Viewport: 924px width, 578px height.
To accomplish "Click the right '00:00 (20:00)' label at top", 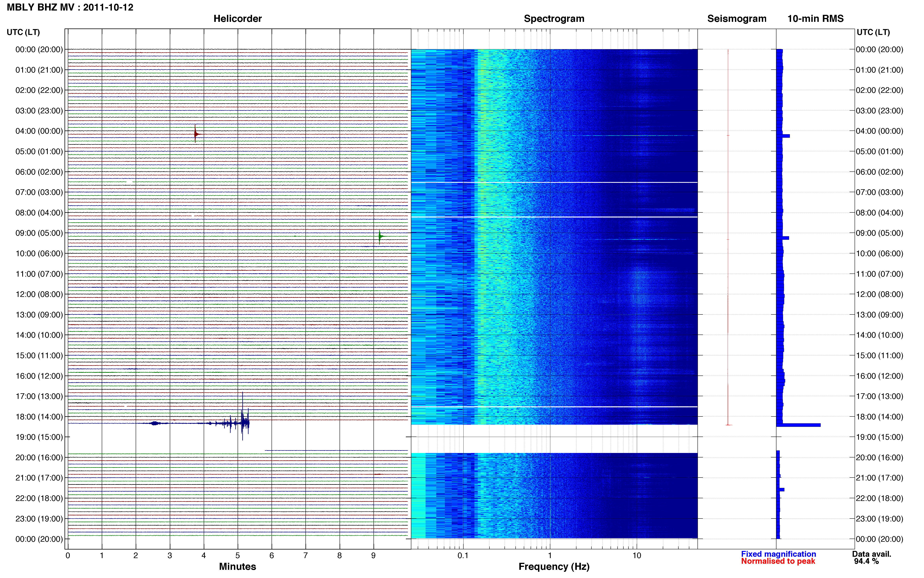I will click(879, 49).
